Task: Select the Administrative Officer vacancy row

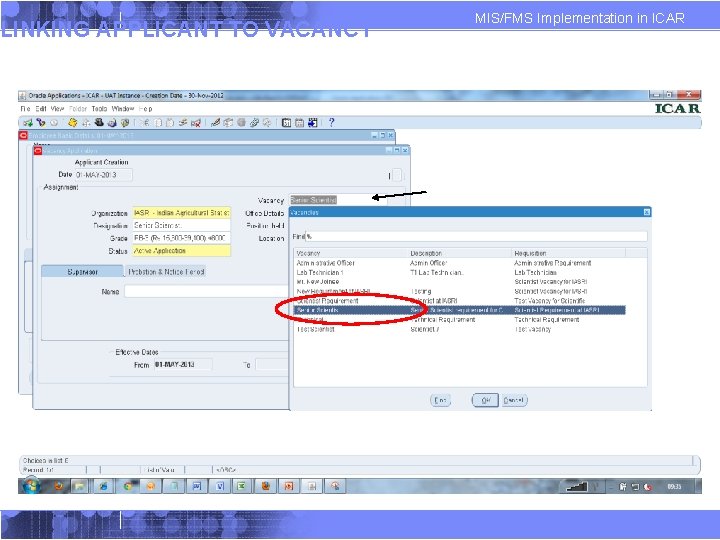Action: [x=459, y=263]
